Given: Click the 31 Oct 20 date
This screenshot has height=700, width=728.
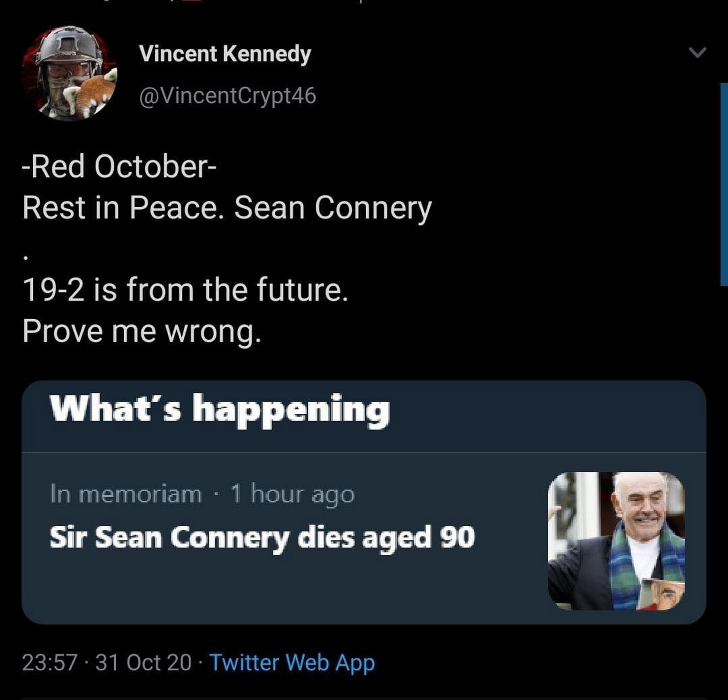Looking at the screenshot, I should click(x=143, y=663).
